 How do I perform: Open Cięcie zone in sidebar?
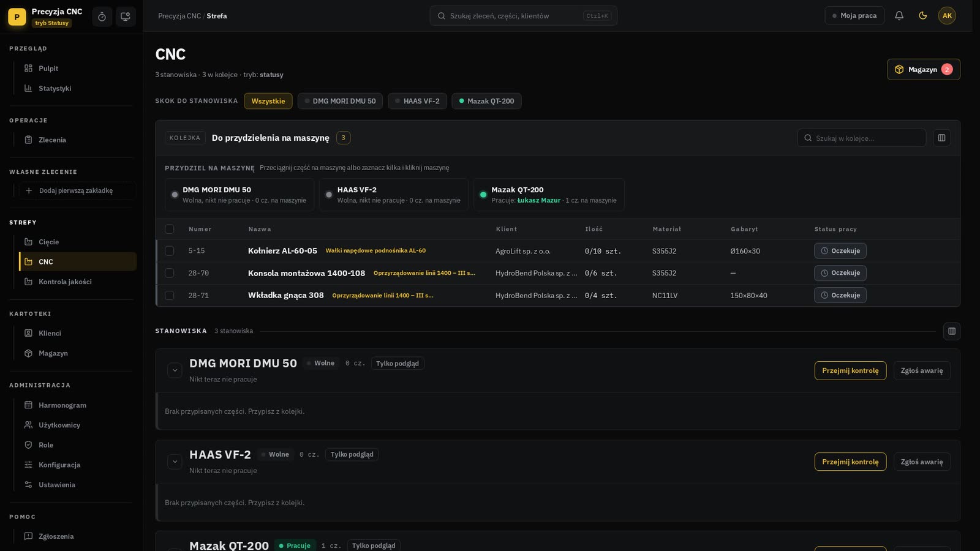tap(78, 242)
